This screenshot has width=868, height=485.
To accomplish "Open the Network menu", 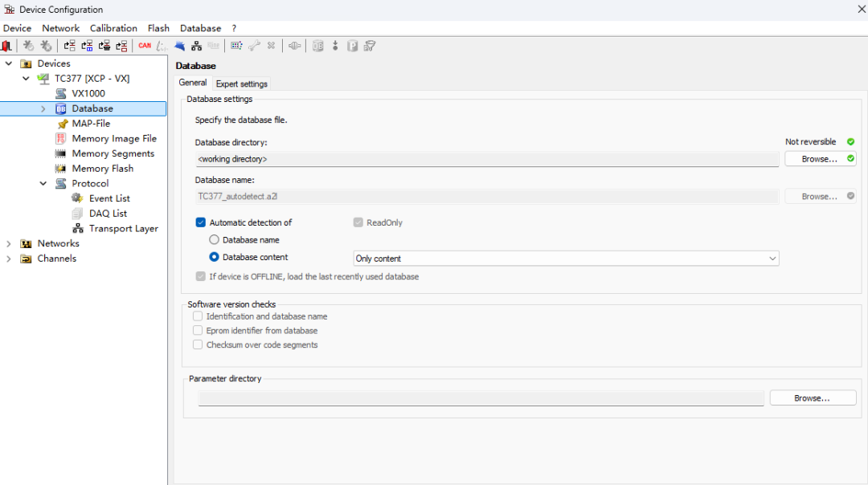I will (61, 28).
